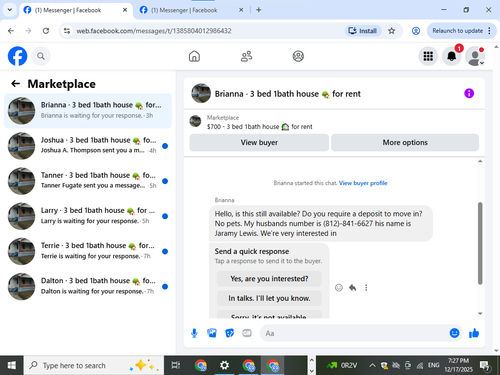Open the purple conversation info icon
Screen dimensions: 500x375
(x=469, y=93)
